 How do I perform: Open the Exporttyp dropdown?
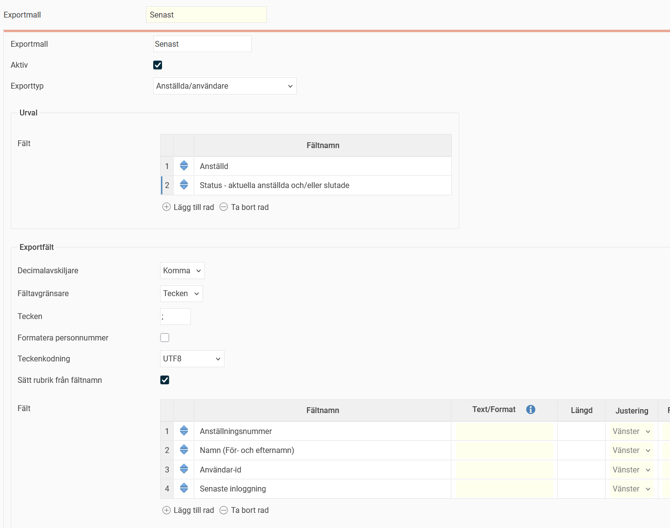pos(225,86)
